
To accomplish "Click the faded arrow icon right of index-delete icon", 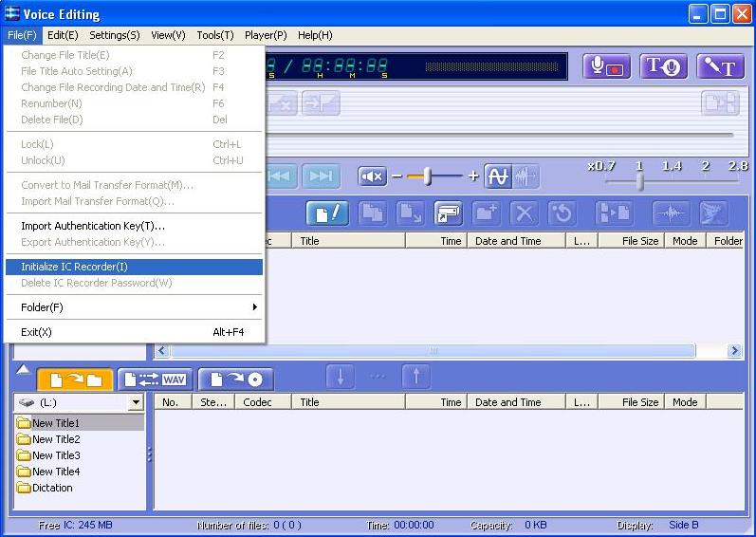I will pyautogui.click(x=321, y=102).
